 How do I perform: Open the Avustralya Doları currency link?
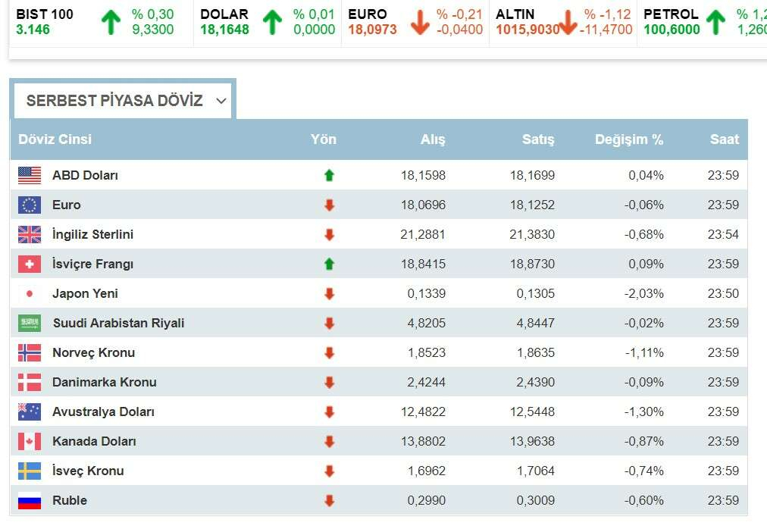(x=103, y=412)
